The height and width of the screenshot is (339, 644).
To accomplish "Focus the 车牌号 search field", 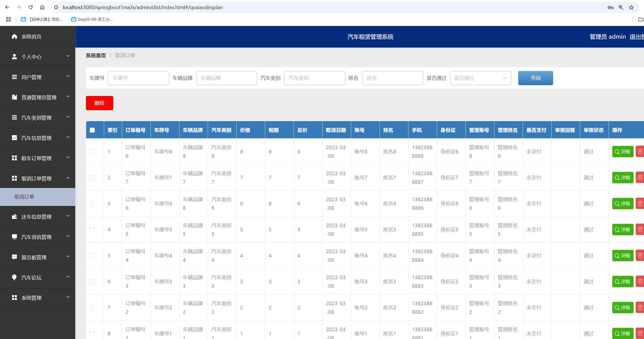I will coord(138,78).
